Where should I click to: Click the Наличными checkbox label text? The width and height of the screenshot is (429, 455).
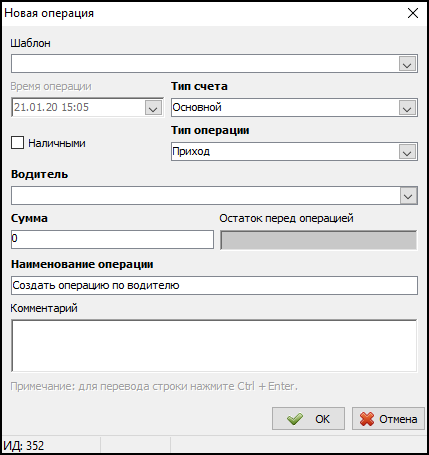tap(57, 143)
